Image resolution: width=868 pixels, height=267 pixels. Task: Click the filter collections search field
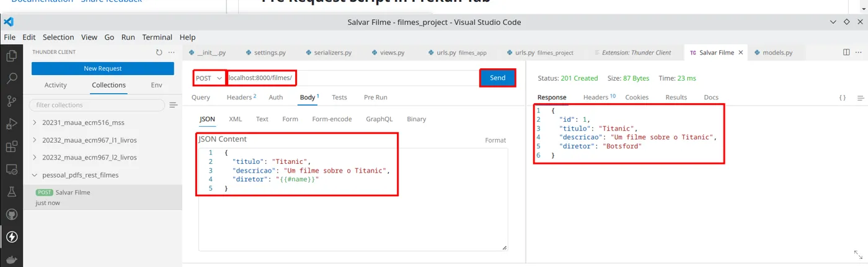click(97, 106)
